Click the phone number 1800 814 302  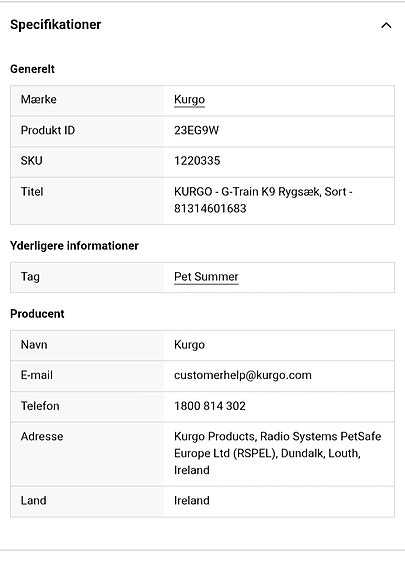click(210, 406)
